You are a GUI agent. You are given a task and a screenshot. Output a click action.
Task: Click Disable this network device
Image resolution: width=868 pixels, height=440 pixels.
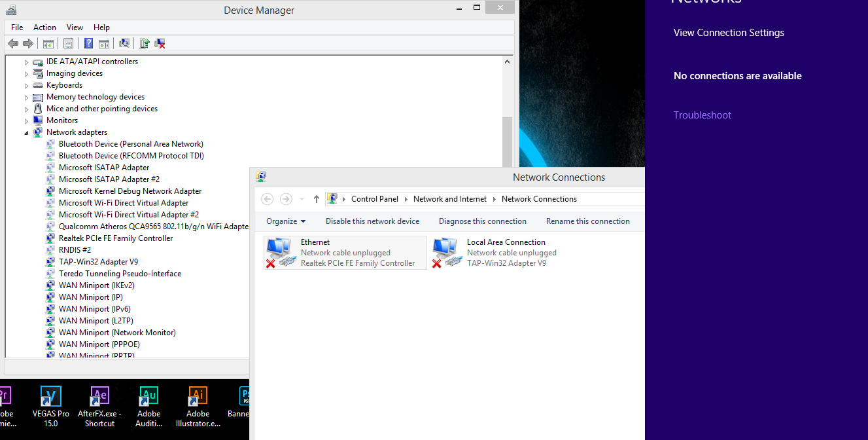tap(372, 221)
